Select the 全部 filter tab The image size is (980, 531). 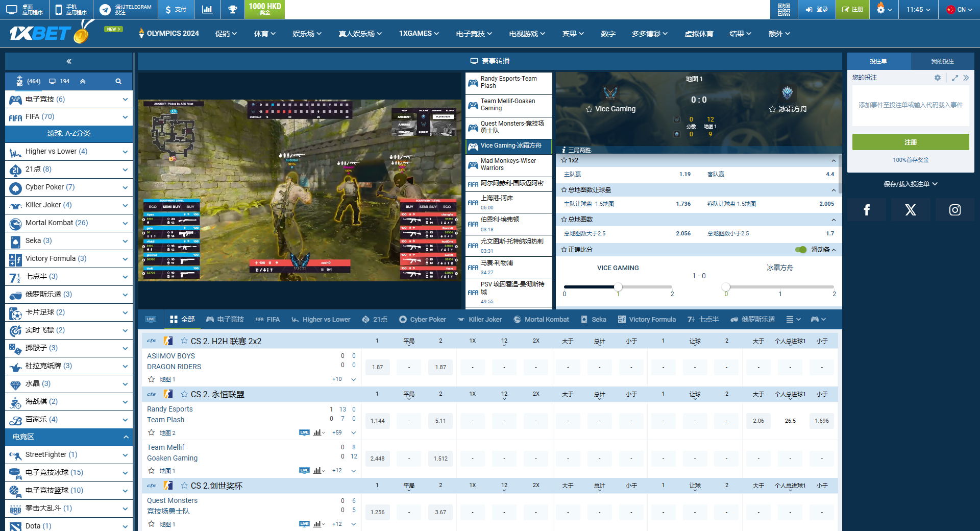(182, 319)
